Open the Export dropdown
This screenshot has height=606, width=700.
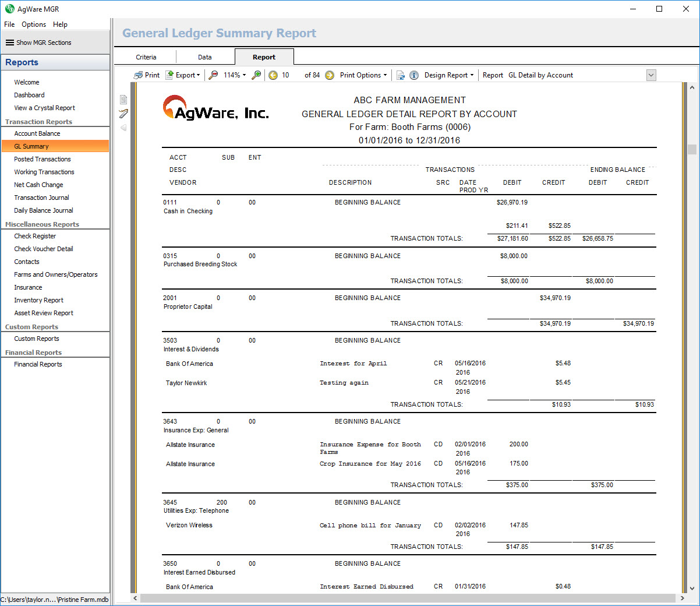(x=183, y=75)
